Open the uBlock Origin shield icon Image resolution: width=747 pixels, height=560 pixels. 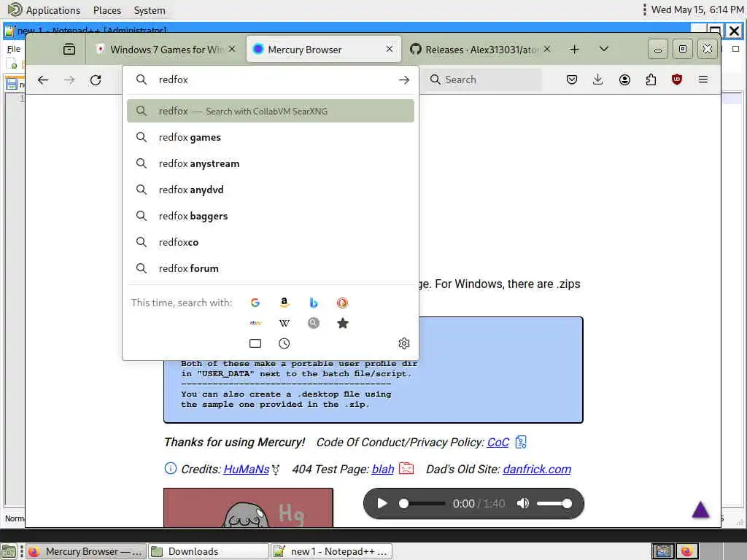(676, 79)
